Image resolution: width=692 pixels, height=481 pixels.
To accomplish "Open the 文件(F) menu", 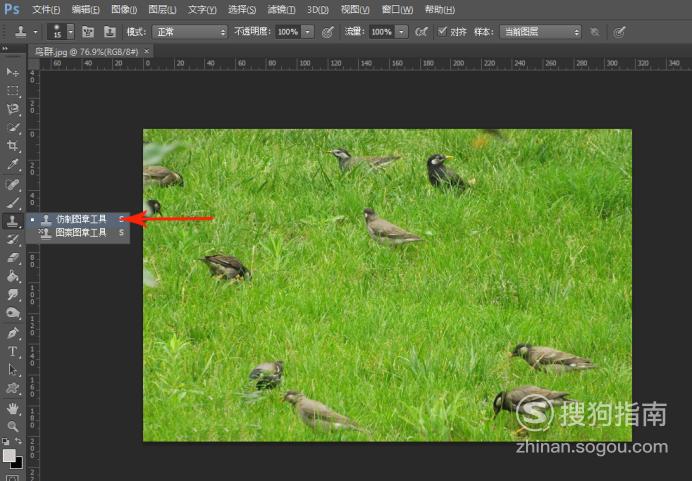I will click(46, 9).
